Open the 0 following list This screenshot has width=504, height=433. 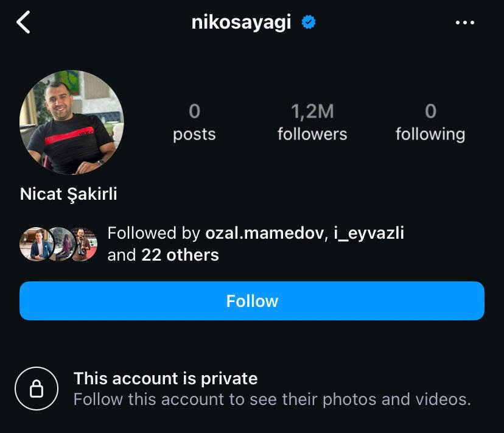click(430, 122)
